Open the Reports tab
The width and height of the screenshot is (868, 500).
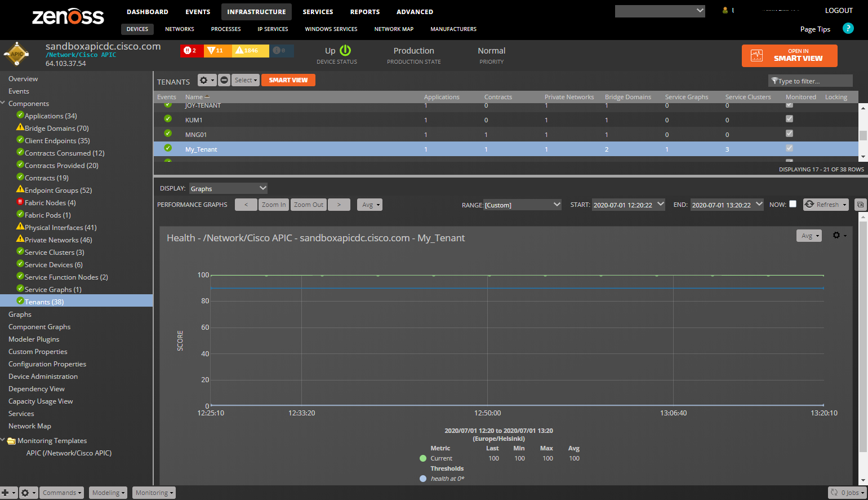tap(365, 12)
